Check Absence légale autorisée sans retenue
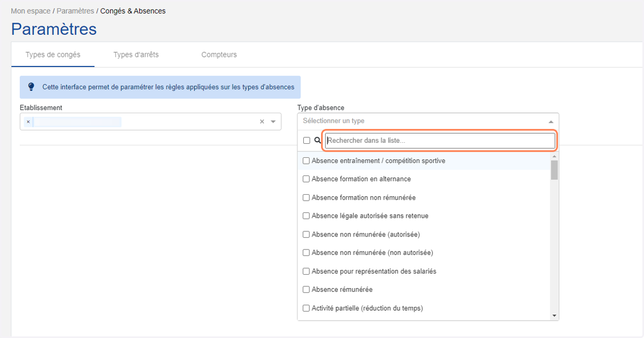The width and height of the screenshot is (644, 338). [x=306, y=216]
